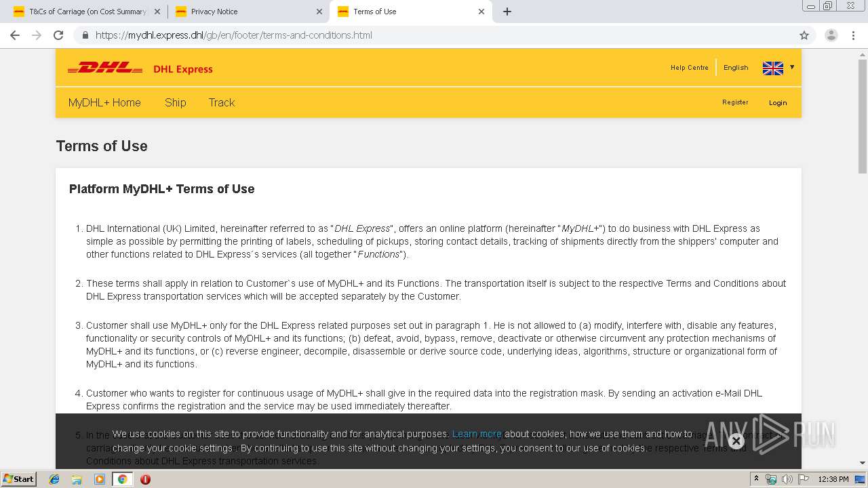
Task: Click the scrollbar down arrow
Action: pos(863,464)
